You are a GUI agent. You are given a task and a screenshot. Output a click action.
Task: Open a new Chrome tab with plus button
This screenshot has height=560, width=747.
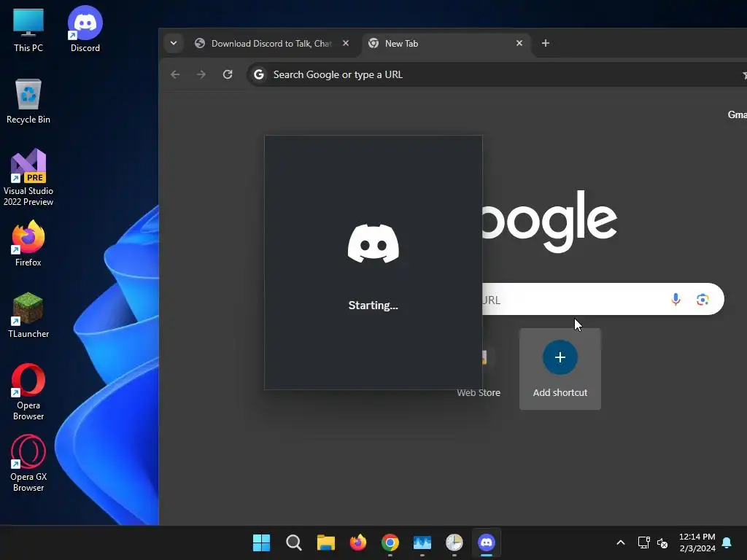546,43
